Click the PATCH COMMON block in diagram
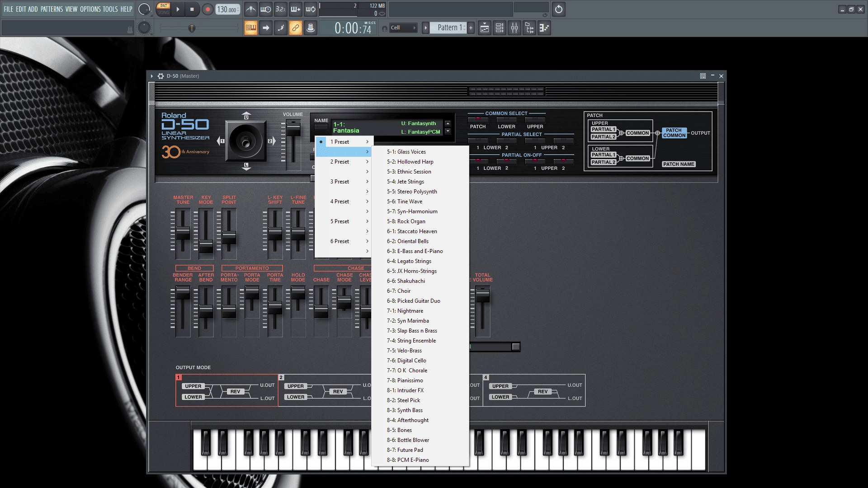The width and height of the screenshot is (868, 488). 674,133
